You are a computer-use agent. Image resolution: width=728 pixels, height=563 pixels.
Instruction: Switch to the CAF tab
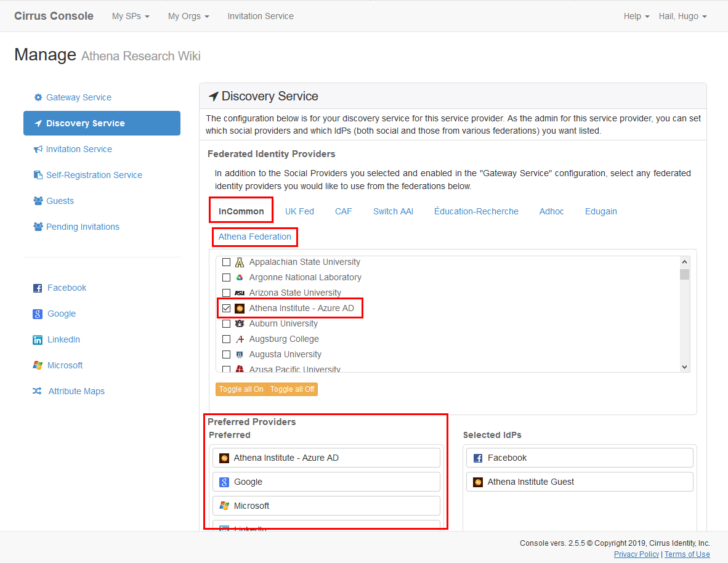click(344, 211)
